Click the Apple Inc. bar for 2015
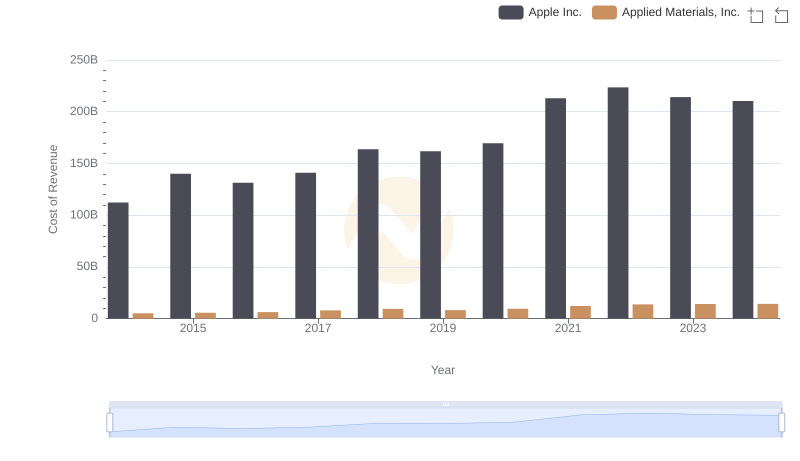Screen dimensions: 800x461 pos(181,246)
